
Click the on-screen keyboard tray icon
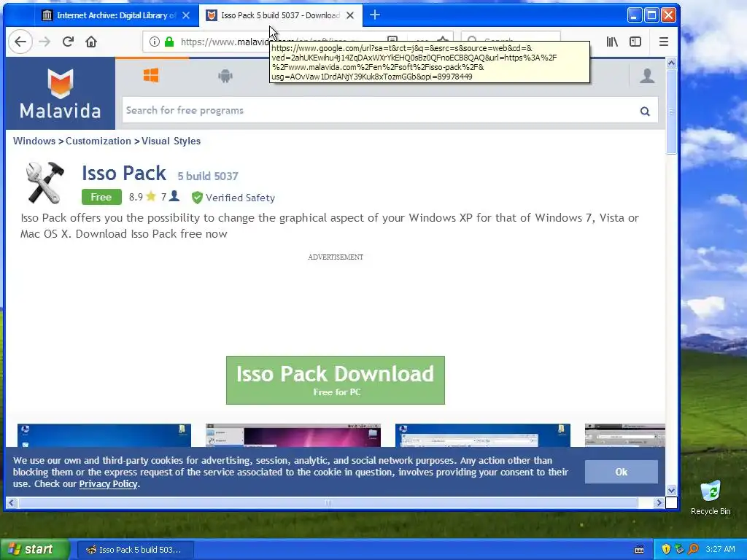coord(639,550)
